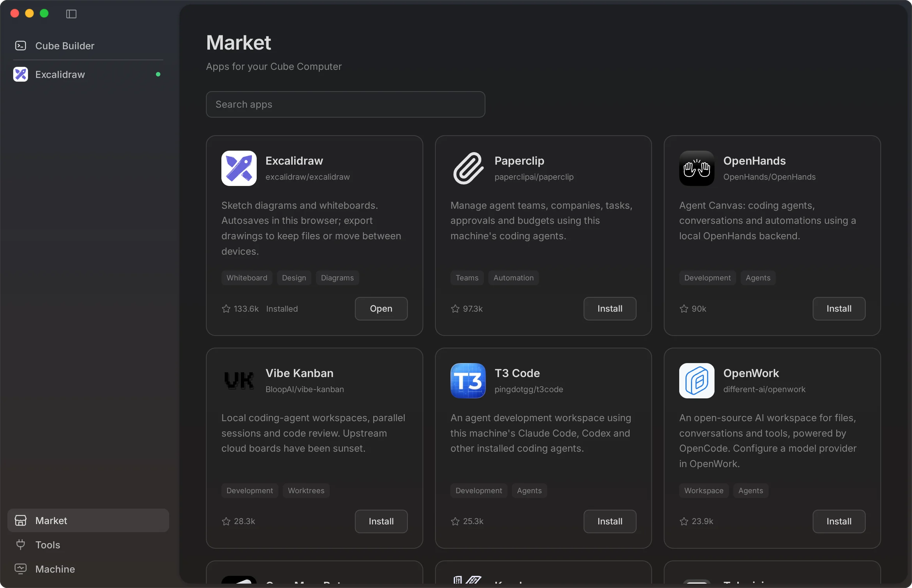Click the star icon beside 23.9k
912x588 pixels.
pyautogui.click(x=684, y=521)
